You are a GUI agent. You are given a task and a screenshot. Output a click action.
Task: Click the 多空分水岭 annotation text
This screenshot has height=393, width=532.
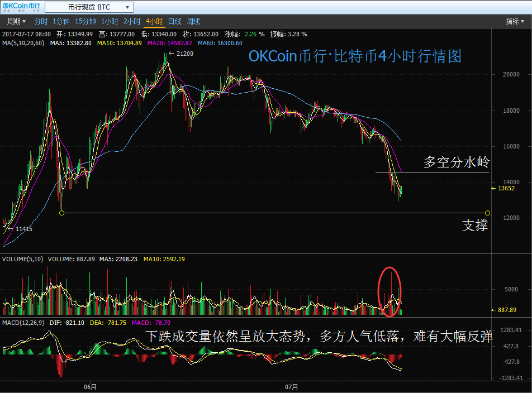pyautogui.click(x=457, y=162)
